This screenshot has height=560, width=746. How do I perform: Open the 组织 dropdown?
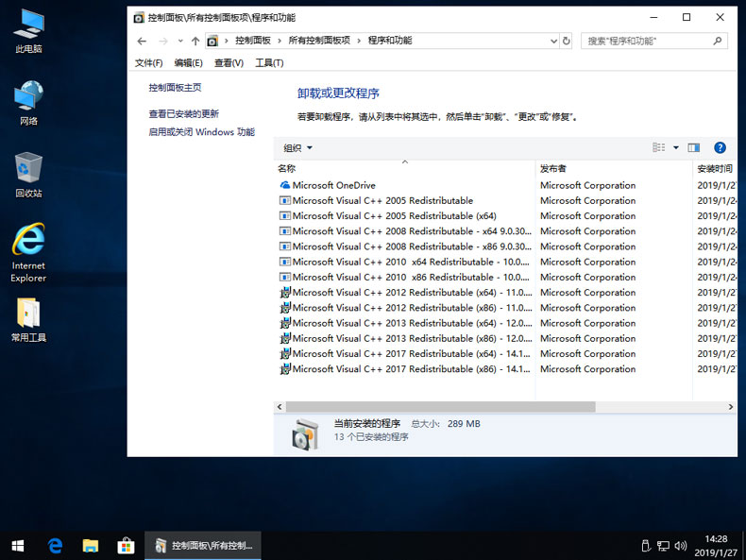[x=297, y=148]
